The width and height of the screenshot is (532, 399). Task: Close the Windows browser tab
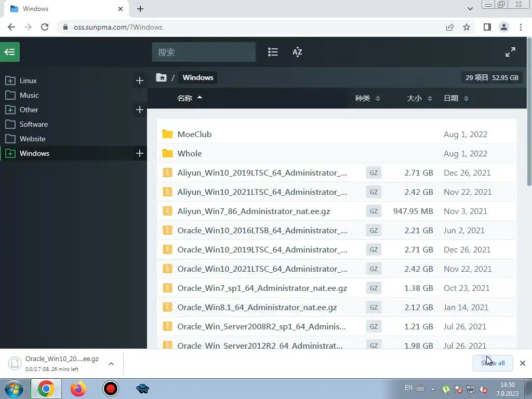click(121, 9)
